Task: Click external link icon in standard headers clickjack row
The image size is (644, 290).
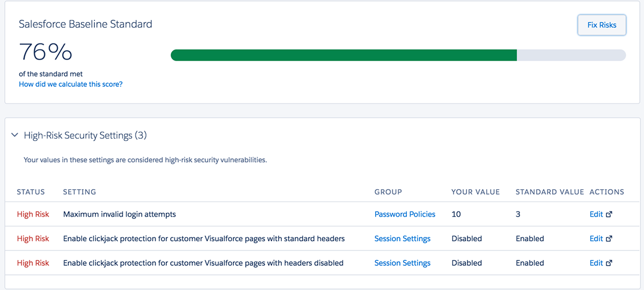Action: tap(609, 239)
